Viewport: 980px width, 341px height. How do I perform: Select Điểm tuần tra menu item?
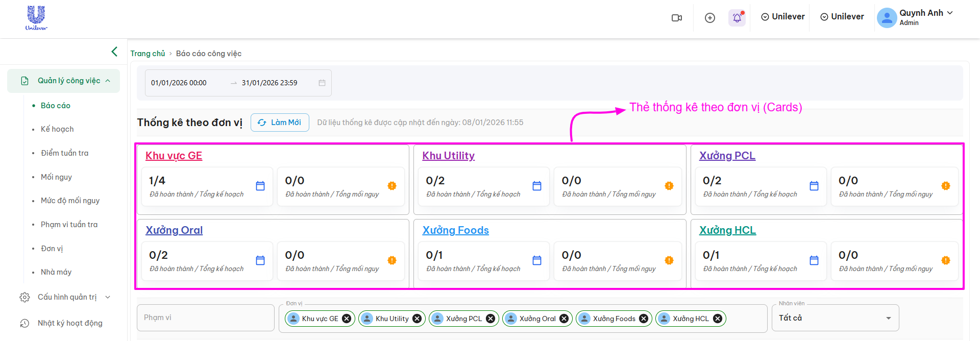(x=64, y=153)
